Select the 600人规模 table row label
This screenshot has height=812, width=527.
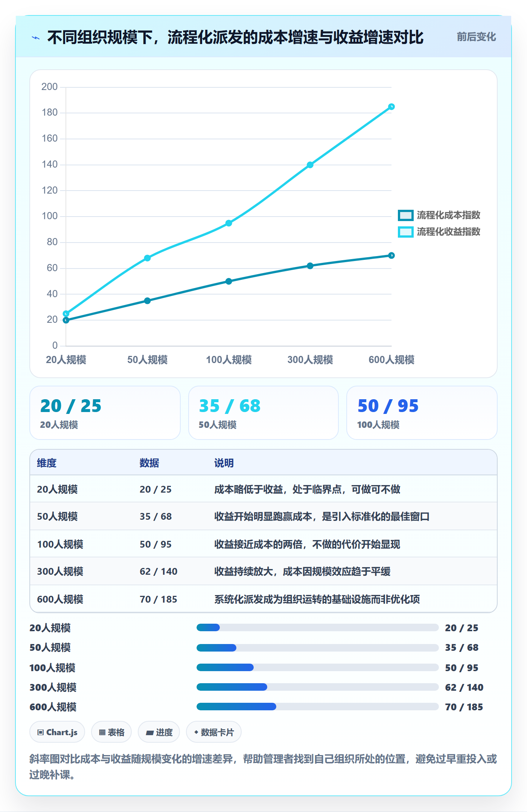point(60,599)
